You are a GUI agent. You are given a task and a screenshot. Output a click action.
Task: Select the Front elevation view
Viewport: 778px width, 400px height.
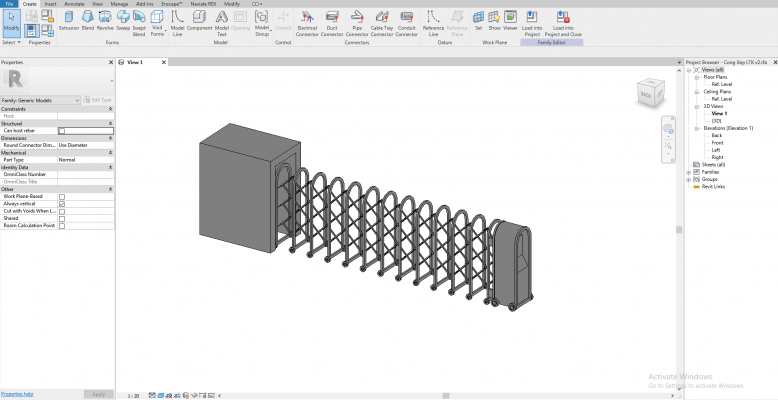point(716,143)
